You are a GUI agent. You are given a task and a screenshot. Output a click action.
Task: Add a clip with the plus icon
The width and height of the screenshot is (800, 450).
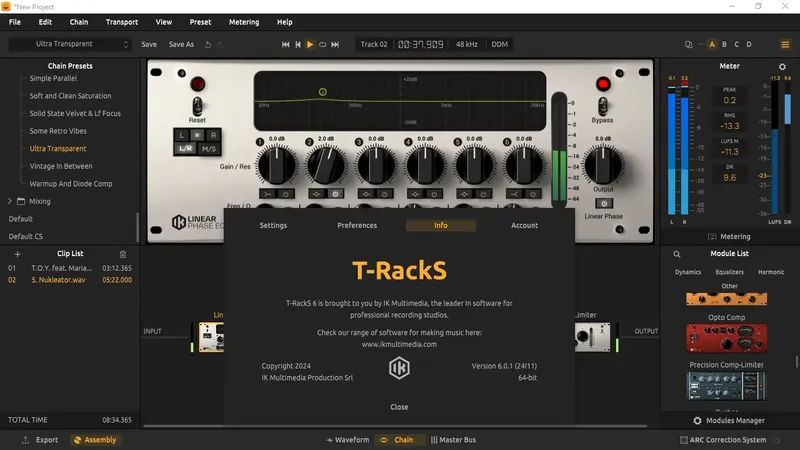point(17,254)
